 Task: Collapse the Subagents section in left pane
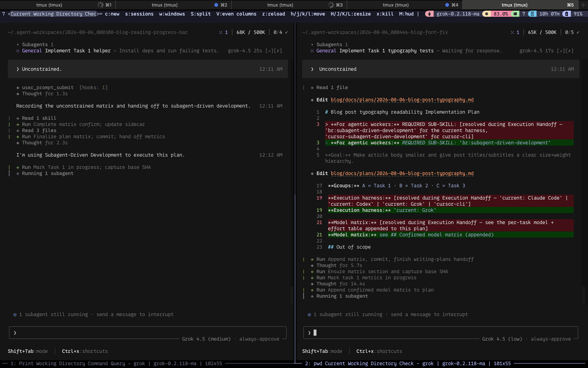point(18,45)
